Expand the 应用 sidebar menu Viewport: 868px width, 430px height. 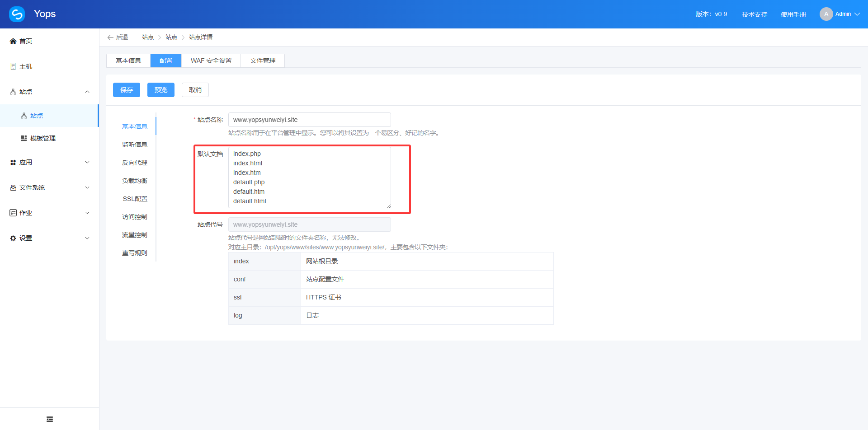tap(87, 162)
